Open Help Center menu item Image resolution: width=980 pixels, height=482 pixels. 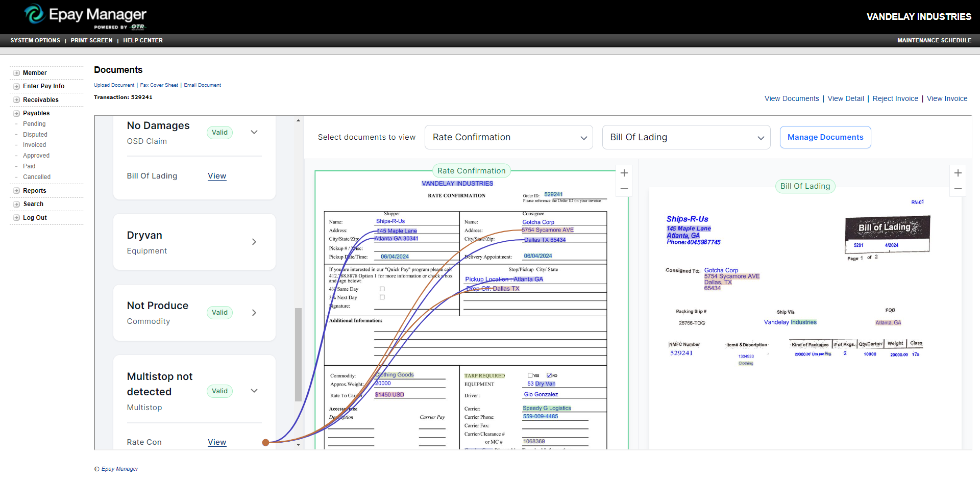pos(143,40)
